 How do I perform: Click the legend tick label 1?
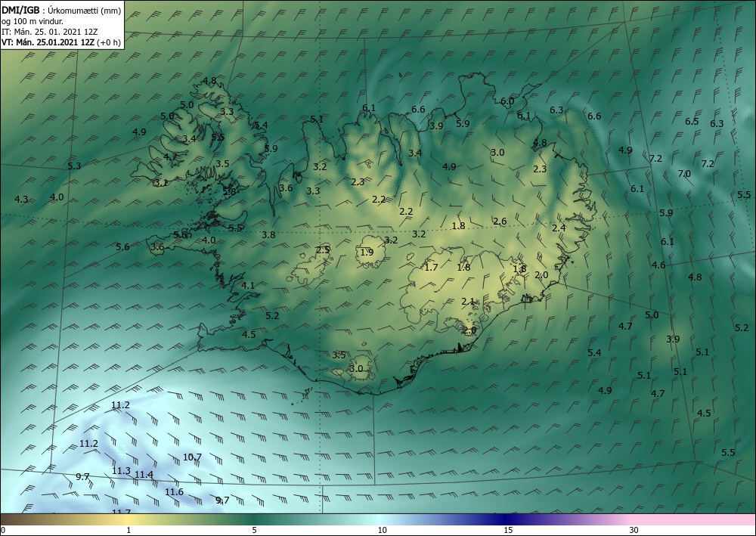(129, 531)
